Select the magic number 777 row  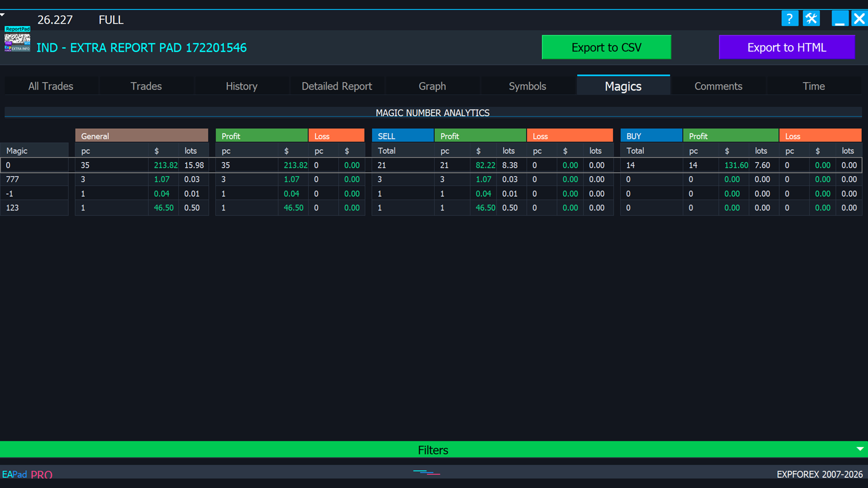pos(13,179)
